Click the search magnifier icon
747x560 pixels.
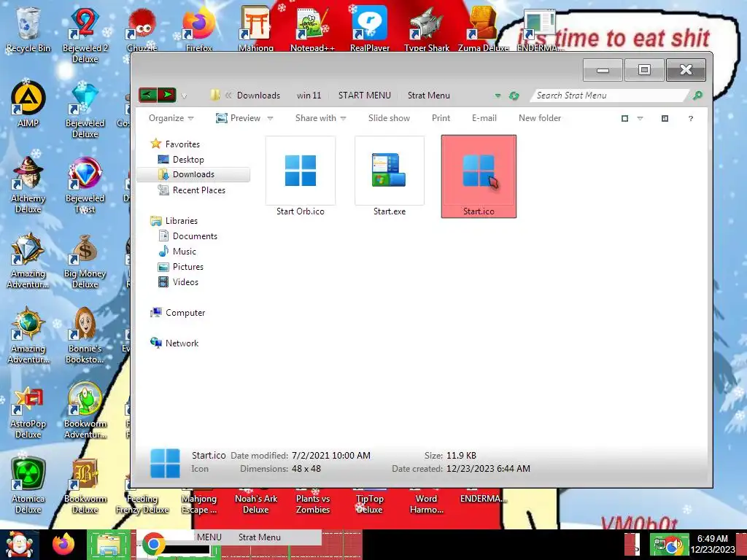coord(697,96)
